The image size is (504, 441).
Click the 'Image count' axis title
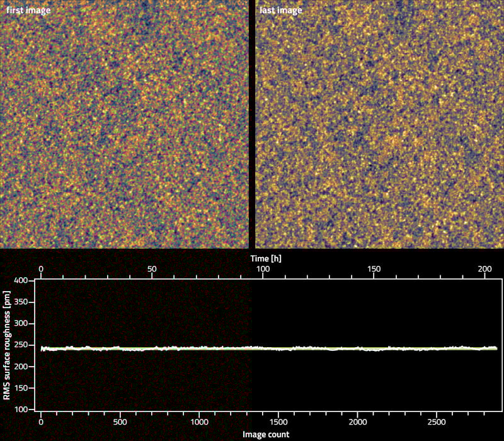point(267,434)
